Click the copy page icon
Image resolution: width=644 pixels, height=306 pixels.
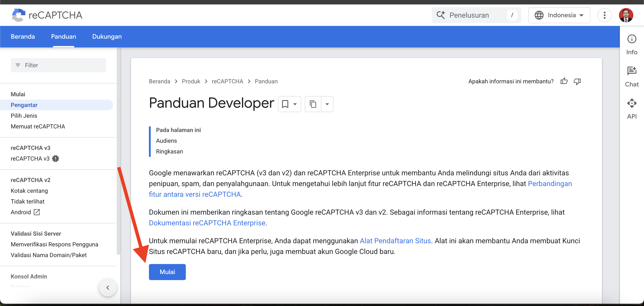click(313, 104)
